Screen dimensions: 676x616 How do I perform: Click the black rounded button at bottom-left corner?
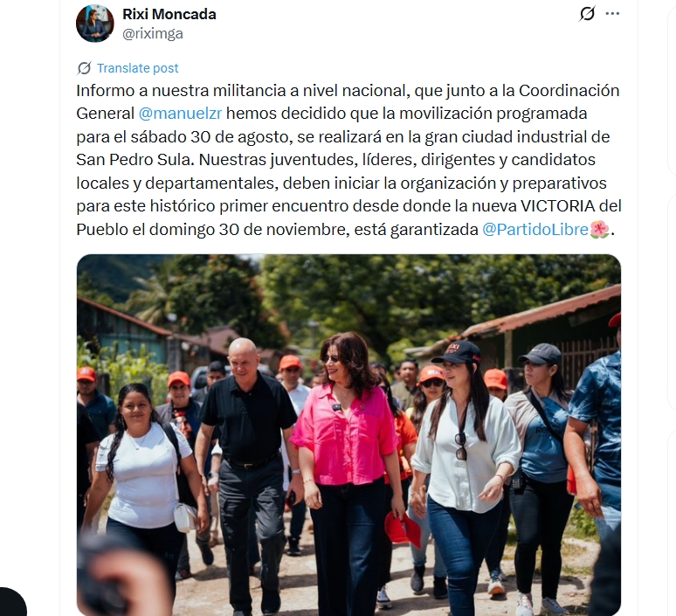coord(13,602)
